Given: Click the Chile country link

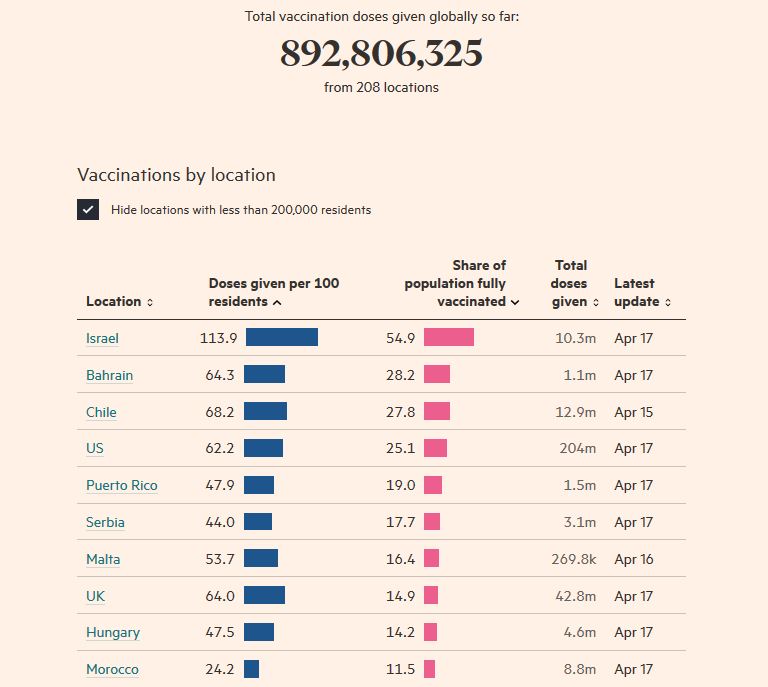Looking at the screenshot, I should (x=101, y=412).
